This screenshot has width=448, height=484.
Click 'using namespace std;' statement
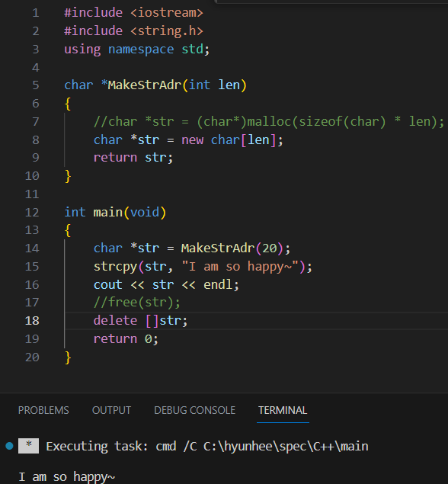(137, 50)
